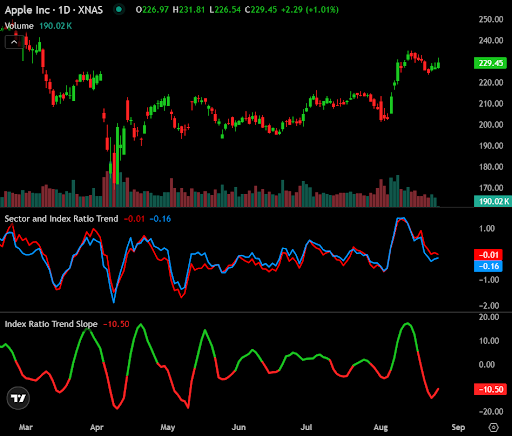Click the red -0.01 legend value
Screen dimensions: 512x436
(134, 219)
